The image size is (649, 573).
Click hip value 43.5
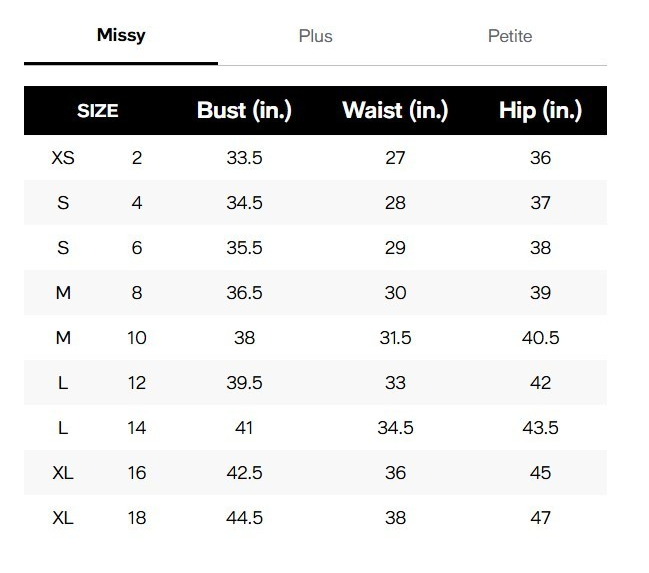pos(540,428)
